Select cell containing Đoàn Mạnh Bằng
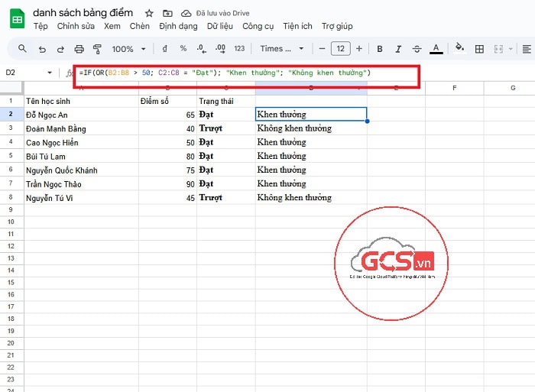The image size is (535, 392). pyautogui.click(x=80, y=128)
